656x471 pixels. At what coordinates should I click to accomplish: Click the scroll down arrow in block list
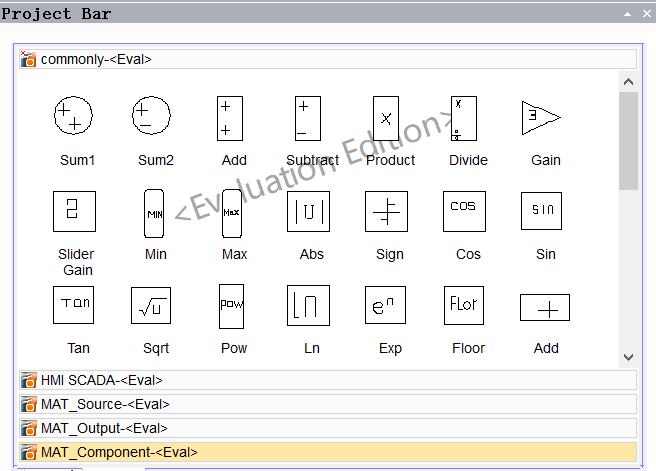pyautogui.click(x=628, y=356)
